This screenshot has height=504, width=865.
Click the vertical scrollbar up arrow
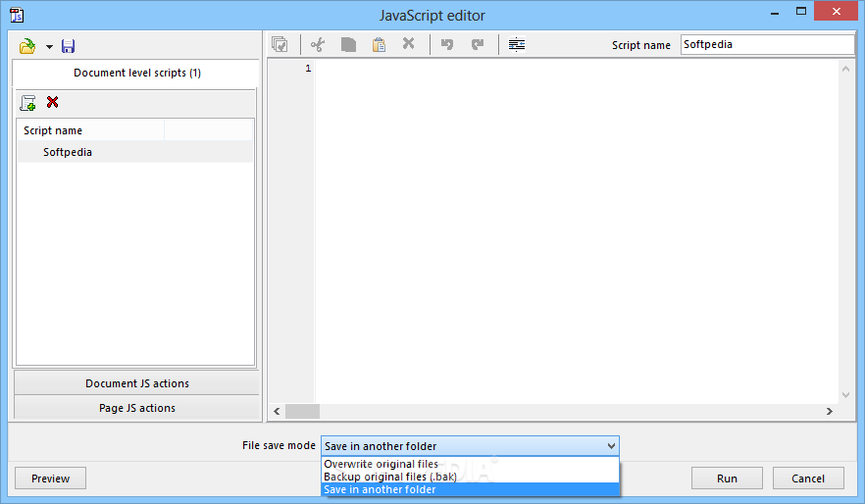point(845,69)
